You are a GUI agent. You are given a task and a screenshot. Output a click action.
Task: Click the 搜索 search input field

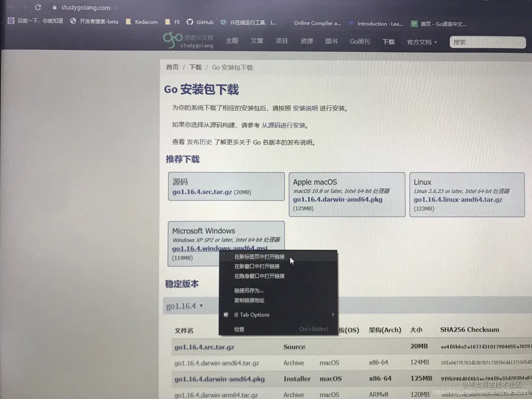[488, 42]
